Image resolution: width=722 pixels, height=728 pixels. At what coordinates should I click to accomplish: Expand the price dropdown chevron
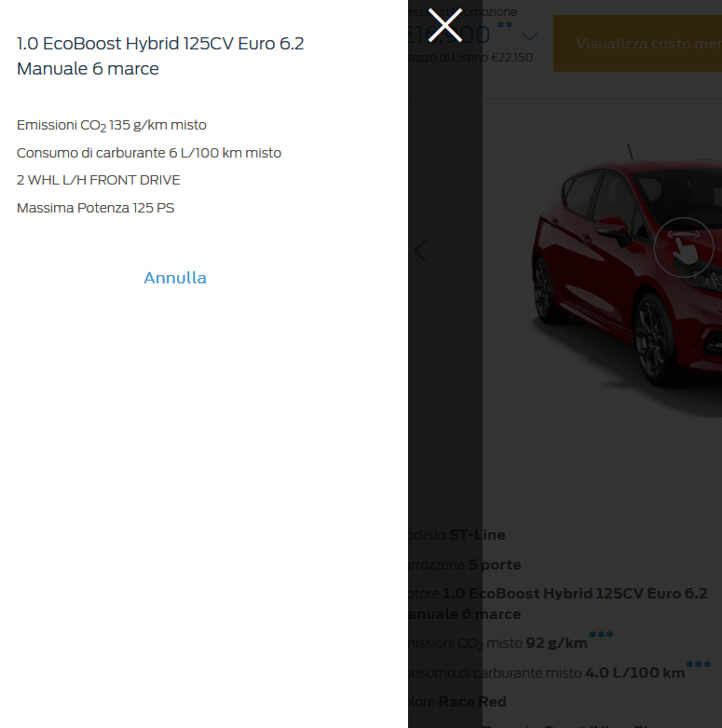click(x=530, y=36)
